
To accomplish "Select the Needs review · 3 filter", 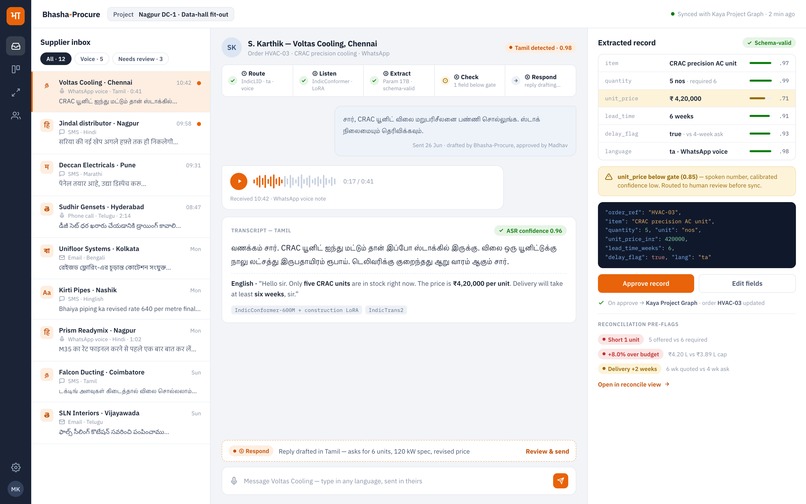I will click(140, 59).
